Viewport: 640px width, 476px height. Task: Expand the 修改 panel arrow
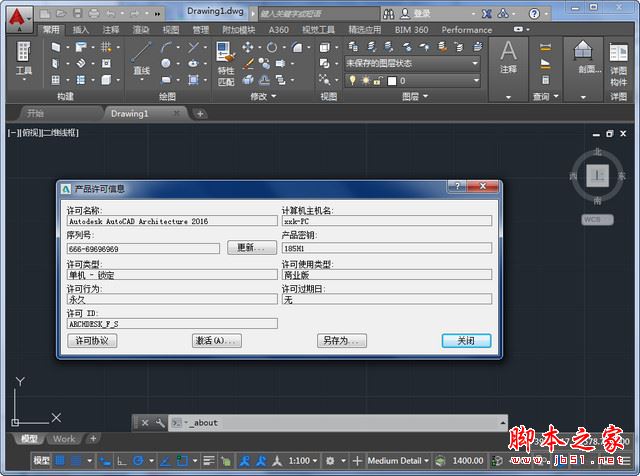coord(273,96)
